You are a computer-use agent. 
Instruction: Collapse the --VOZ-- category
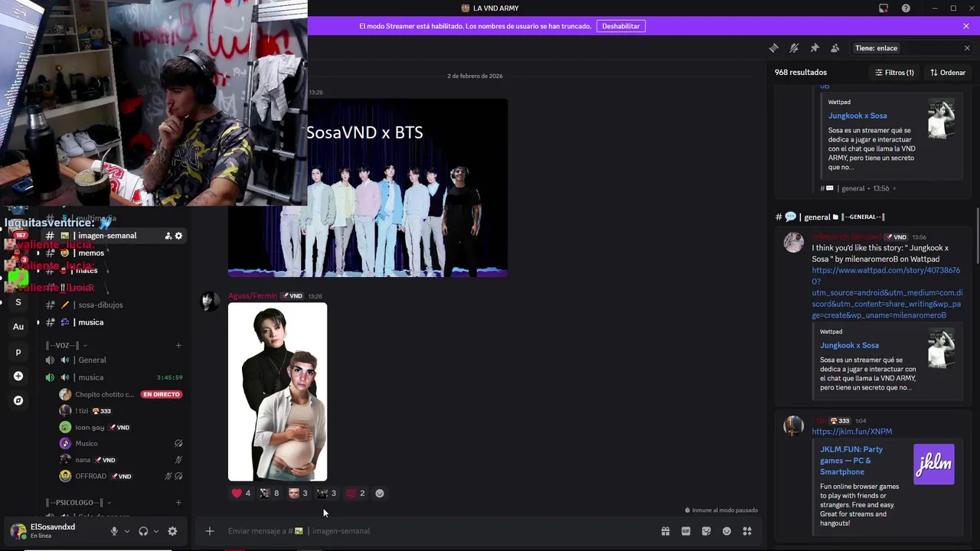coord(67,345)
